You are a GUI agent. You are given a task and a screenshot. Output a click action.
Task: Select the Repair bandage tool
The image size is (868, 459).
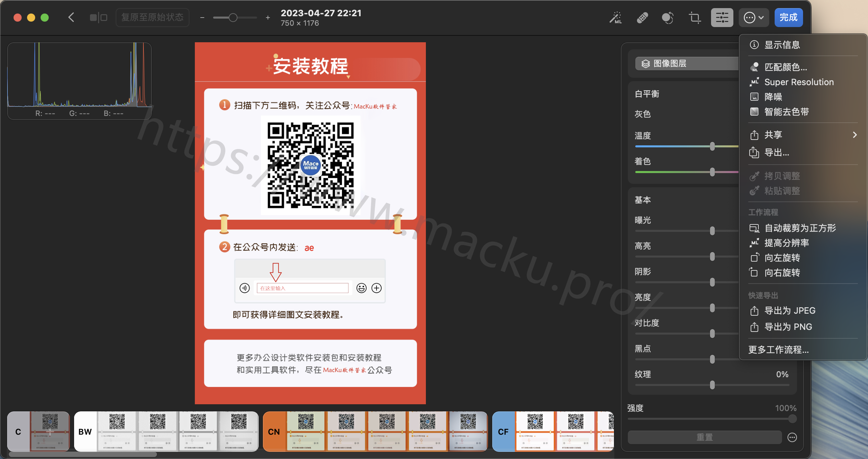642,18
